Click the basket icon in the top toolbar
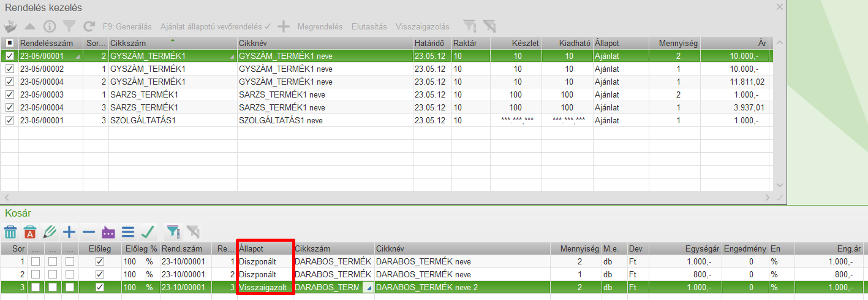This screenshot has height=300, width=868. pyautogui.click(x=10, y=26)
